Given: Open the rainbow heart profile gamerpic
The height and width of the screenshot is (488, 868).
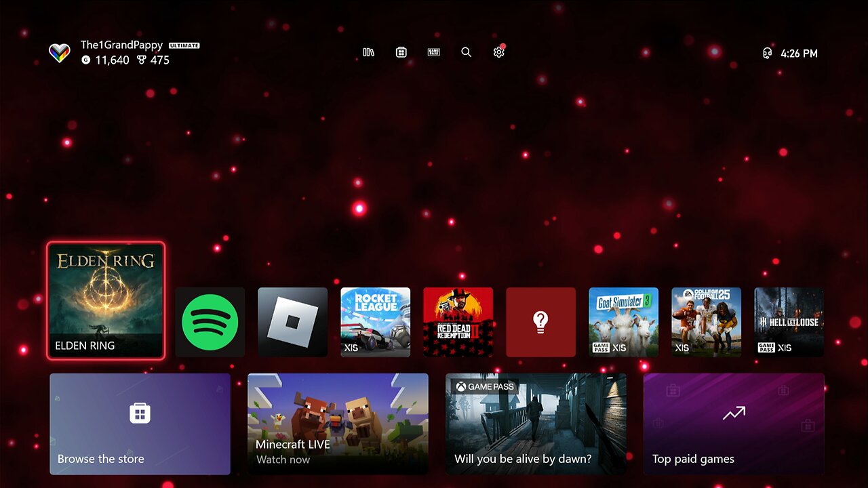Looking at the screenshot, I should click(60, 53).
